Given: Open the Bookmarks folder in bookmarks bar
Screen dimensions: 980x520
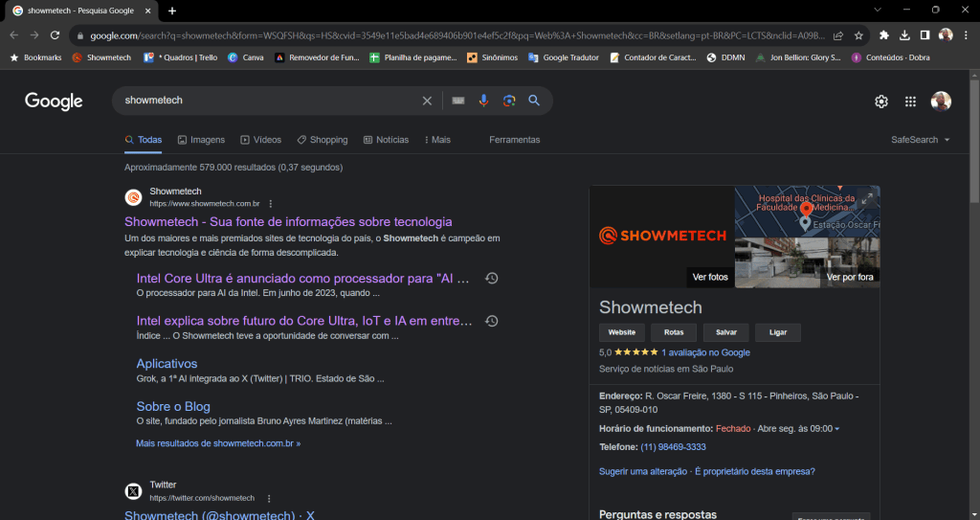Looking at the screenshot, I should pyautogui.click(x=35, y=57).
